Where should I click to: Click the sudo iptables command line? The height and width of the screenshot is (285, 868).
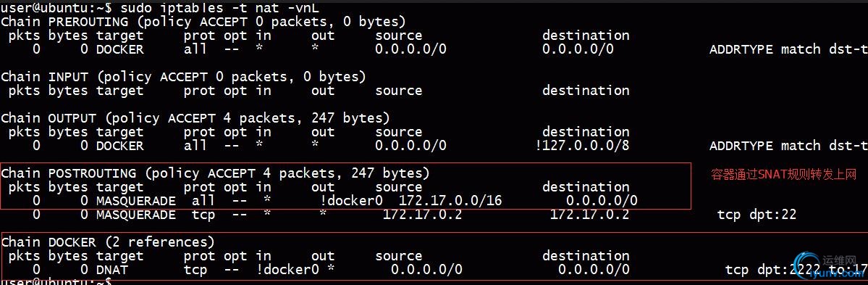pyautogui.click(x=159, y=8)
